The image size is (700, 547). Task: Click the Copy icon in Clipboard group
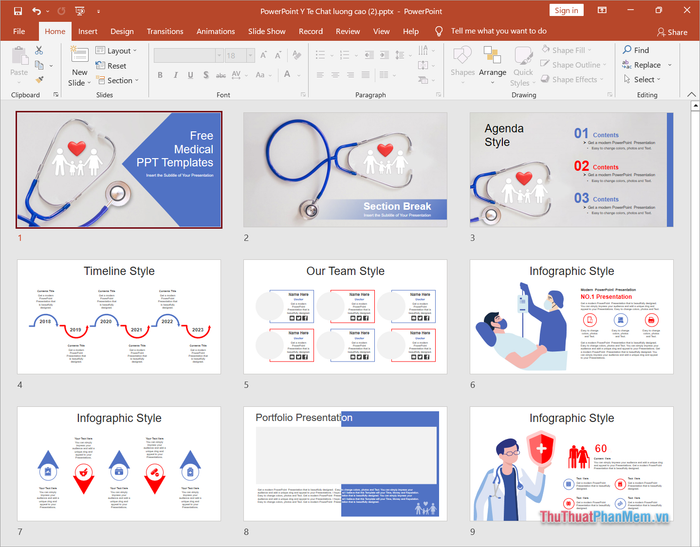(39, 65)
